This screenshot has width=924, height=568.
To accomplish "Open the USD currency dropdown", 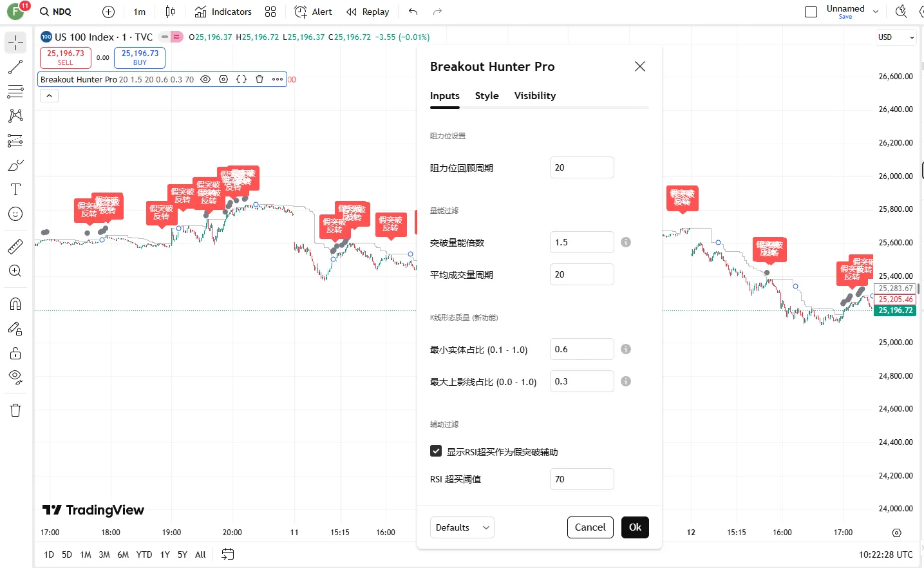I will point(896,37).
